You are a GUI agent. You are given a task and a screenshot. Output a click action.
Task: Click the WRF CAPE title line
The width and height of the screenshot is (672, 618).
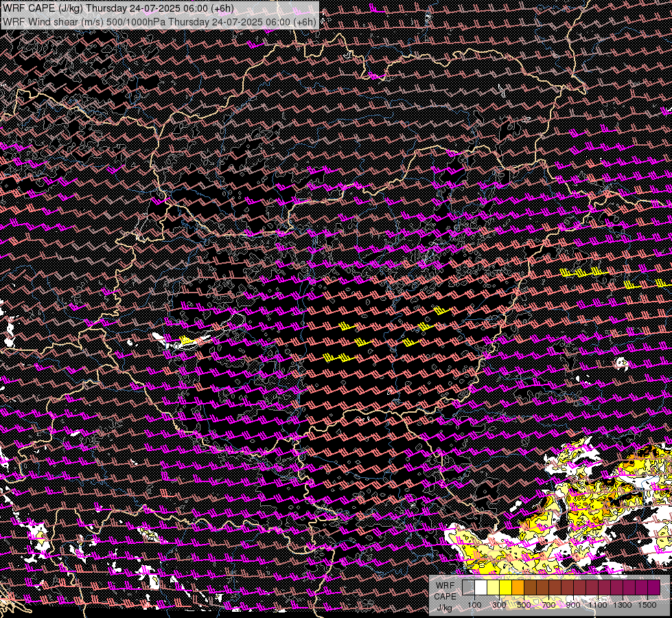click(118, 8)
